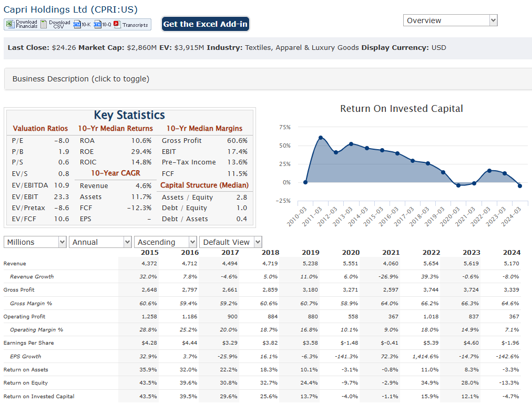
Task: Click the P/E value -8.0
Action: point(62,141)
